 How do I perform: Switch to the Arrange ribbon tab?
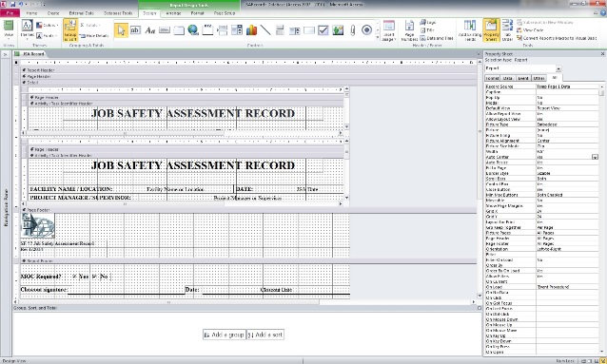173,13
